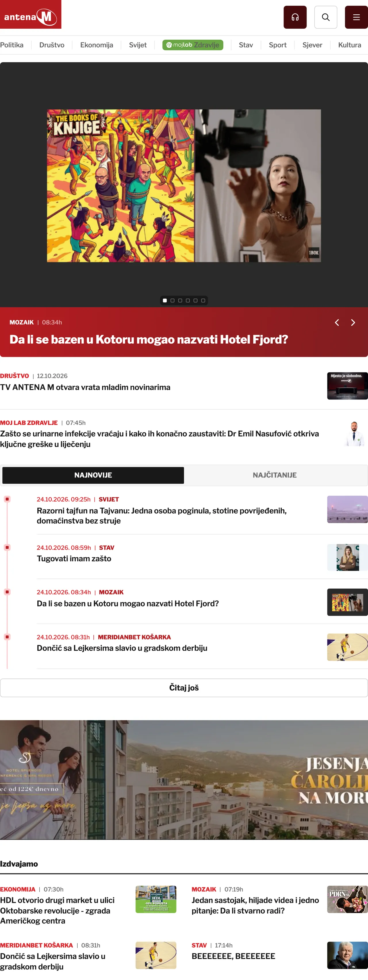
Task: Open the Hotel Fjord headline in red banner
Action: (149, 339)
